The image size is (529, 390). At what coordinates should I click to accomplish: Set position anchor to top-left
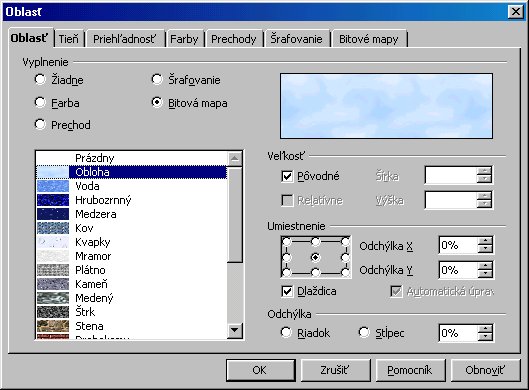(286, 242)
